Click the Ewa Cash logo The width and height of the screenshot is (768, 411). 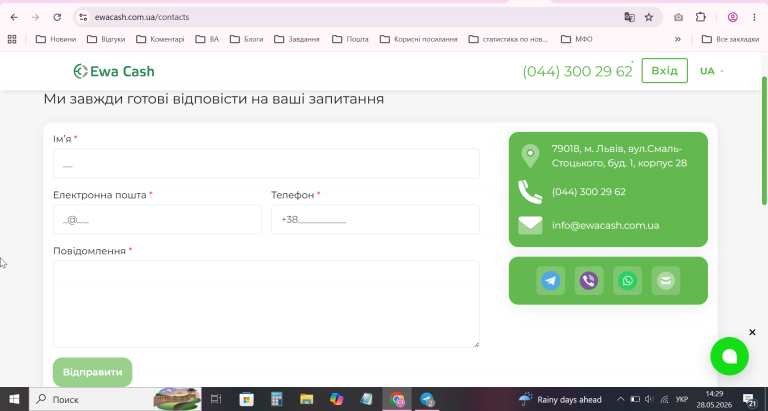(114, 71)
